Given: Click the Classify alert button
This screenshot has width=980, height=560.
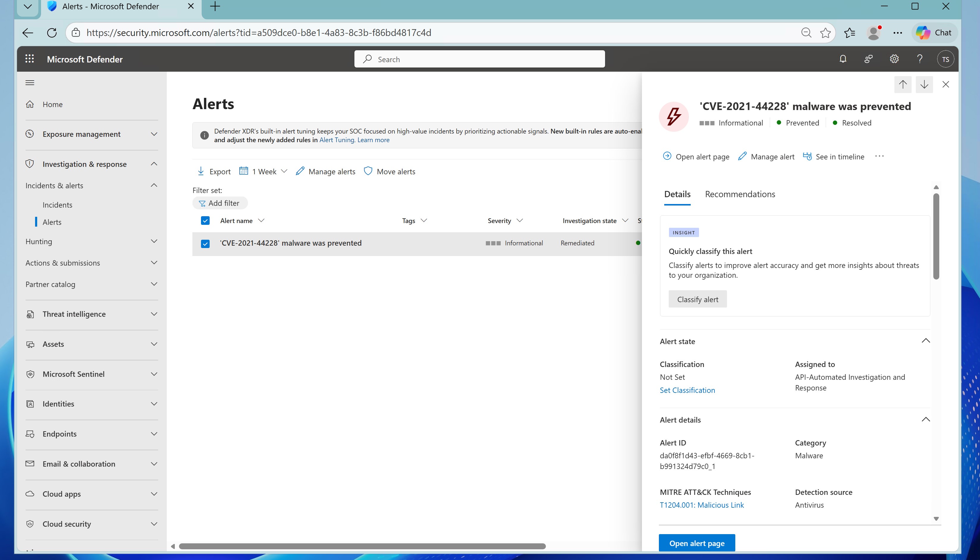Looking at the screenshot, I should 698,299.
